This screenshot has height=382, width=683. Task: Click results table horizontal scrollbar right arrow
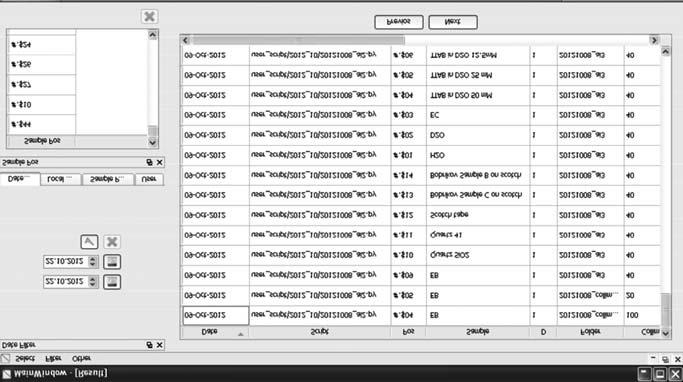pyautogui.click(x=654, y=40)
